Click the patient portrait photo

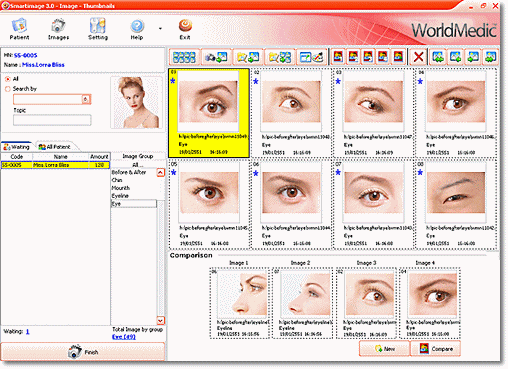(136, 103)
